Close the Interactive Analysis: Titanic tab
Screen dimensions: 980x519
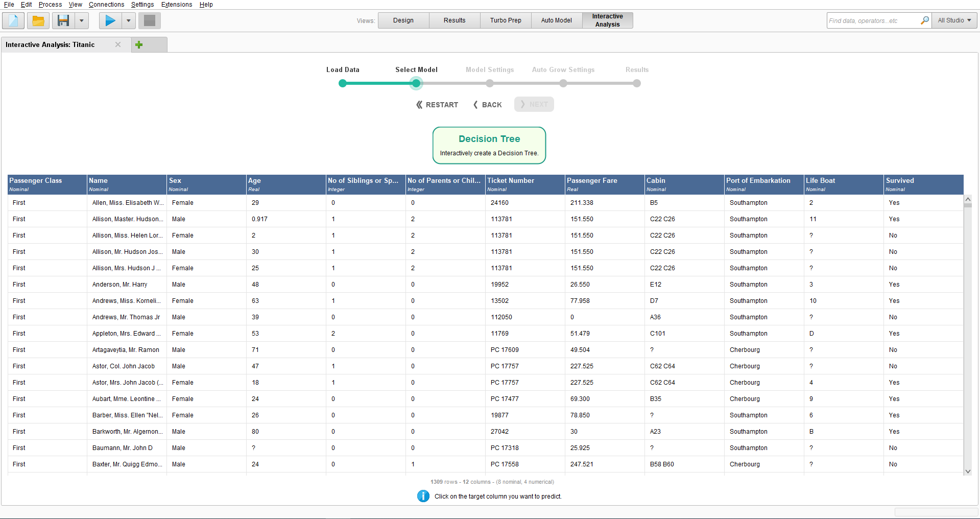[x=118, y=45]
